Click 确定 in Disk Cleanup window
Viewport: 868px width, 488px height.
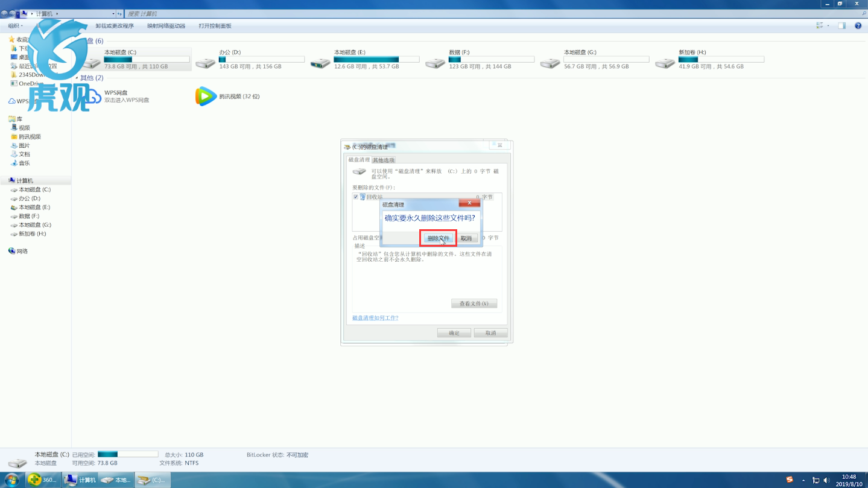click(454, 333)
